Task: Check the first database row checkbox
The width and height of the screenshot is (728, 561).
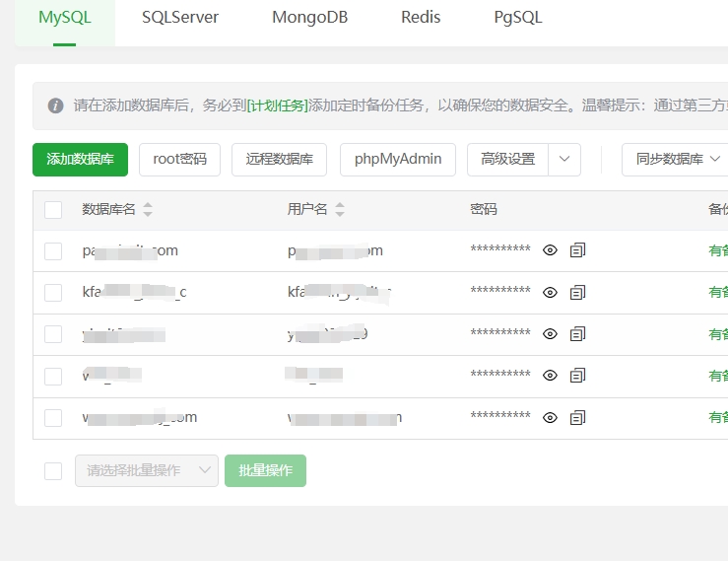Action: click(x=53, y=251)
